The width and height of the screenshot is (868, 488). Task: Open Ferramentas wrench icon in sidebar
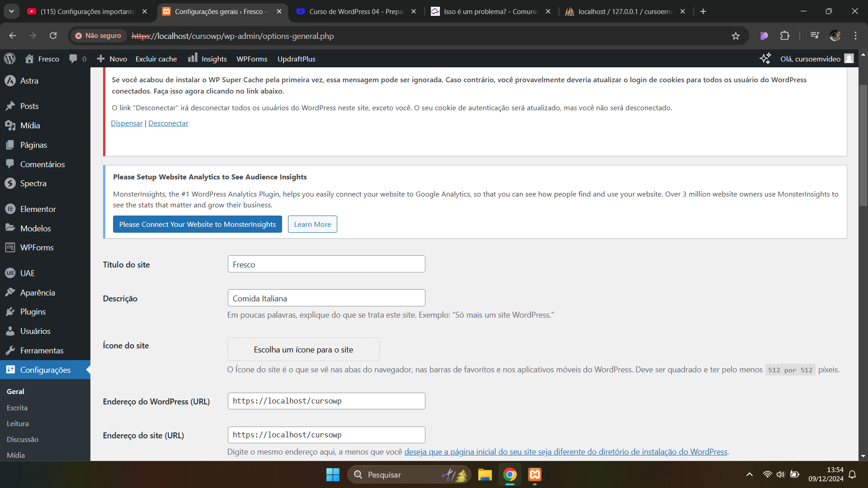(10, 351)
